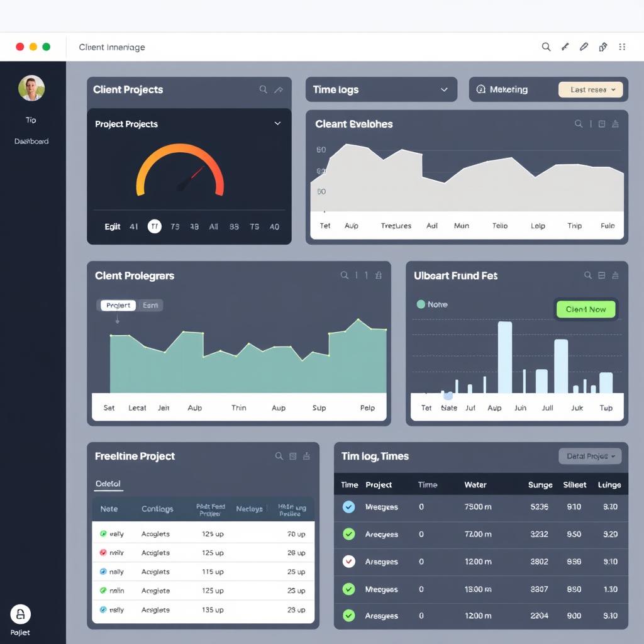Open the Datal Projes dropdown in Tim log Times

coord(589,456)
